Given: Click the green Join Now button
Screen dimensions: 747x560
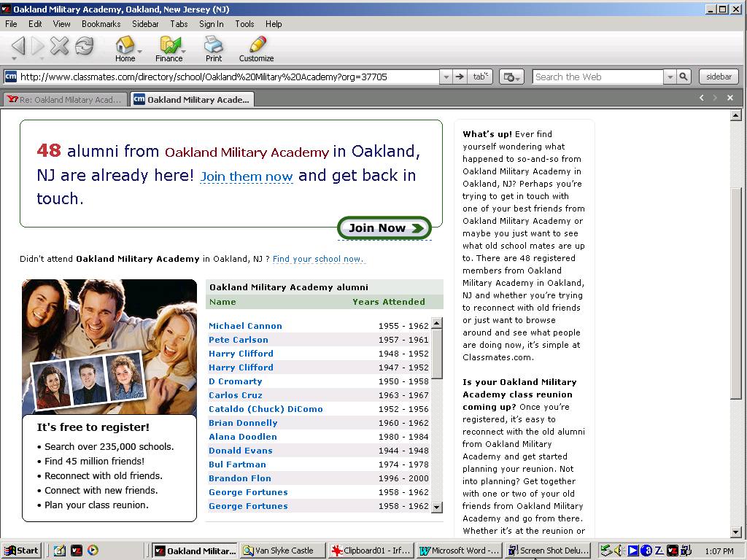Looking at the screenshot, I should tap(384, 228).
